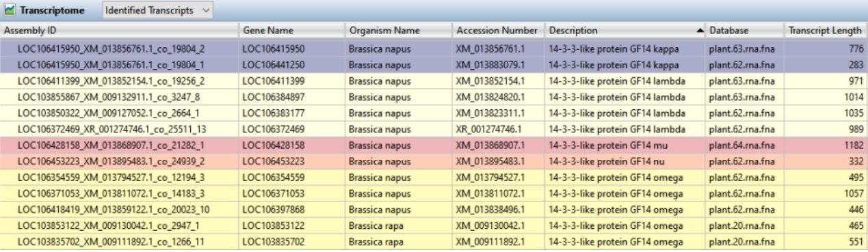The image size is (868, 252).
Task: Click the Transcript Length column header
Action: [826, 31]
